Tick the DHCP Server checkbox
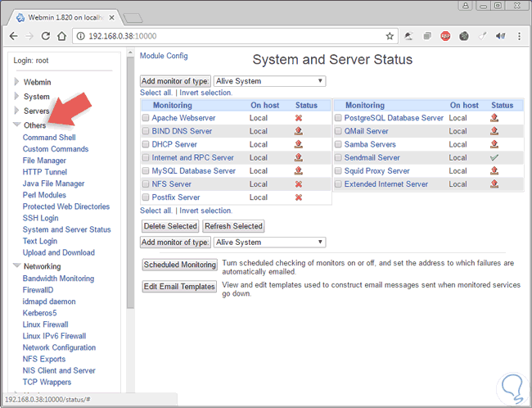The width and height of the screenshot is (532, 408). tap(146, 144)
